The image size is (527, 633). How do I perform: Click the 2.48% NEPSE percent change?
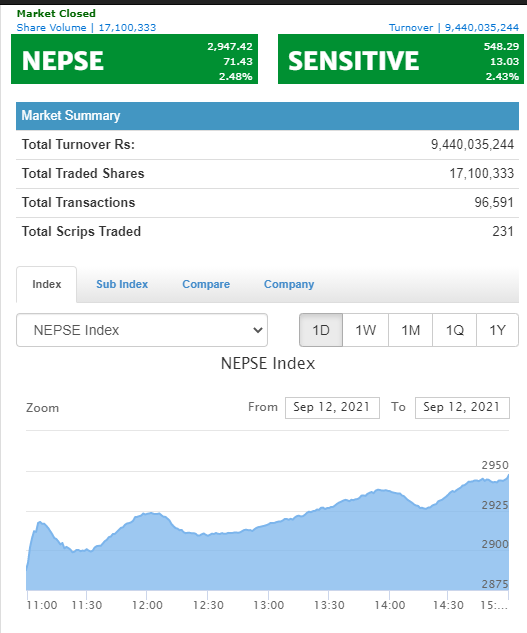(x=235, y=76)
